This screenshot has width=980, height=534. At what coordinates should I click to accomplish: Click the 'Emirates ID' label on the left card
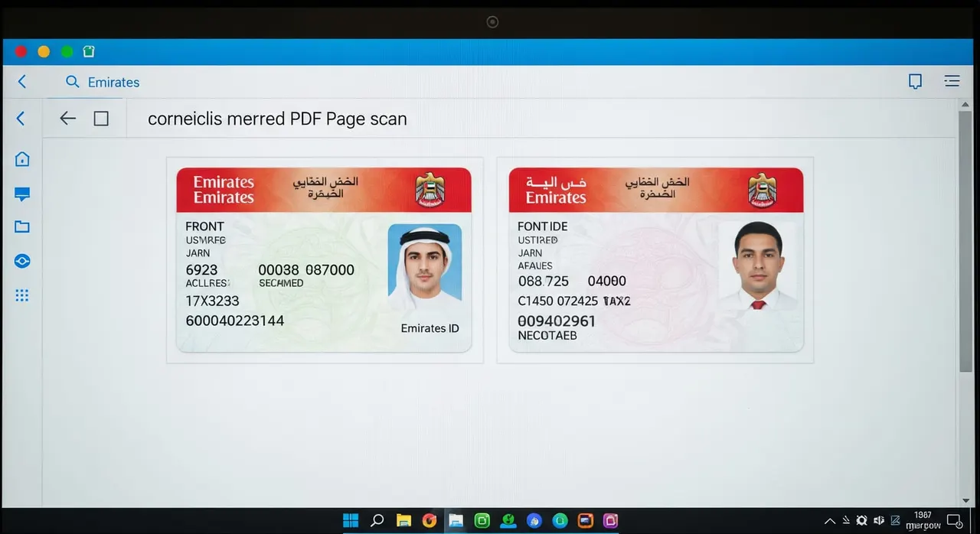coord(430,328)
